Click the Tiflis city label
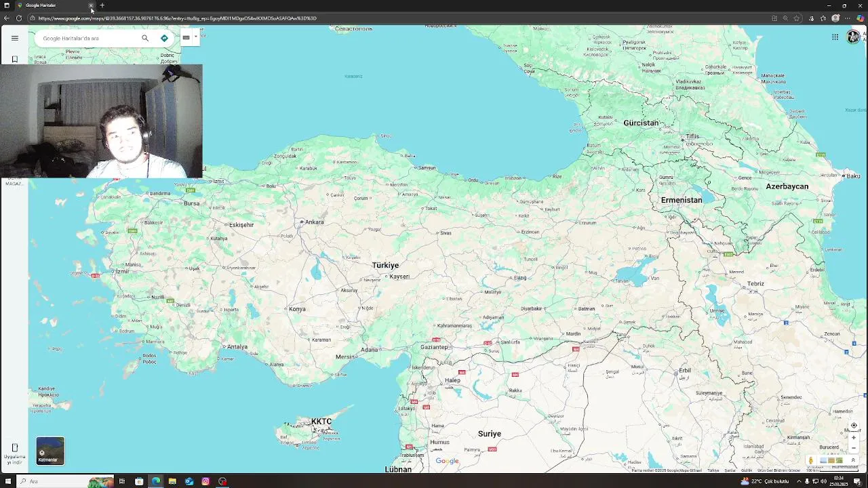The height and width of the screenshot is (488, 868). (x=692, y=136)
